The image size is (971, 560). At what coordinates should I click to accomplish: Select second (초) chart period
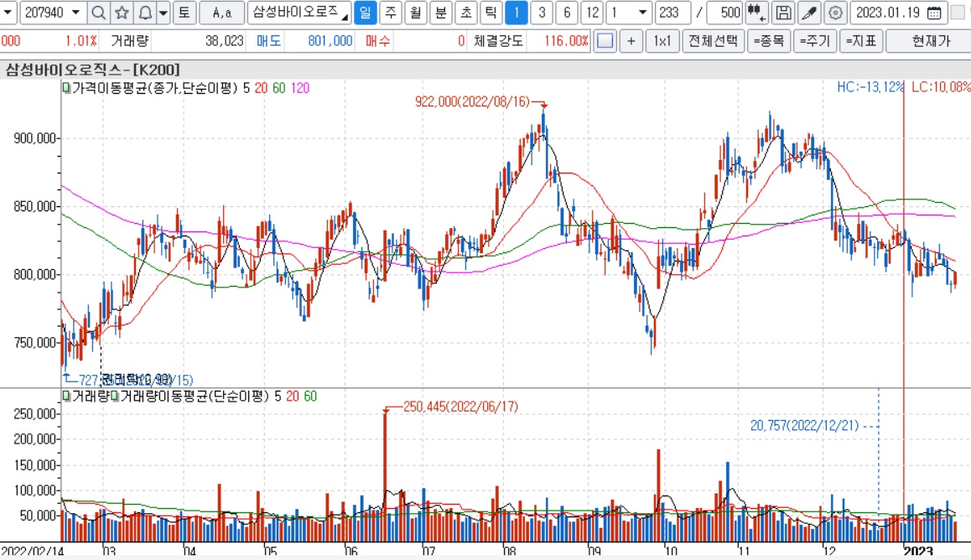(465, 13)
